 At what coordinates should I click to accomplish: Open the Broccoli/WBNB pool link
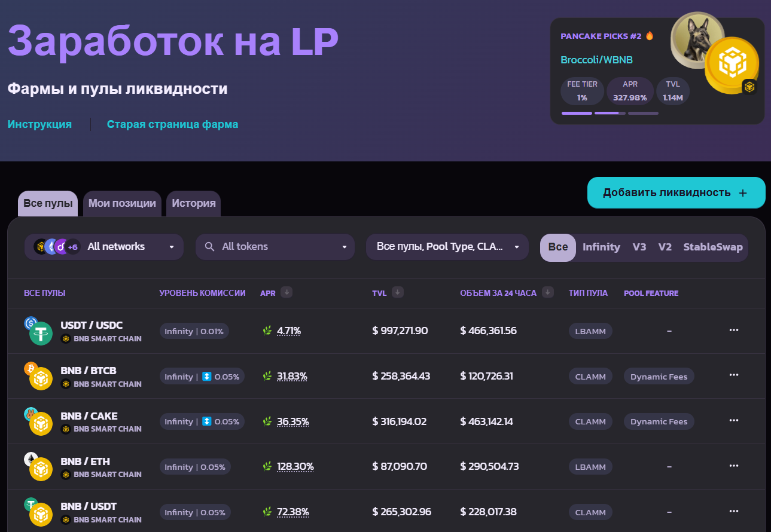coord(596,60)
